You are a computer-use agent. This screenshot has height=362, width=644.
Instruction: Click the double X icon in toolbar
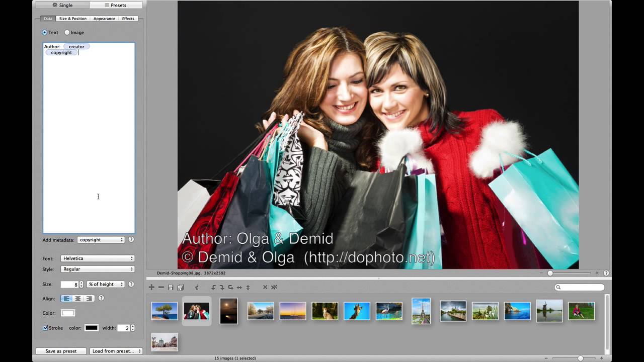[274, 287]
